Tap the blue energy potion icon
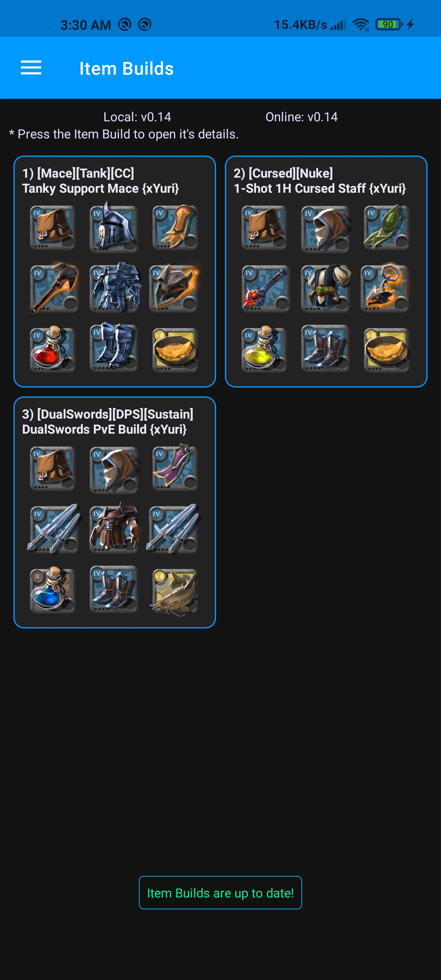 [52, 589]
